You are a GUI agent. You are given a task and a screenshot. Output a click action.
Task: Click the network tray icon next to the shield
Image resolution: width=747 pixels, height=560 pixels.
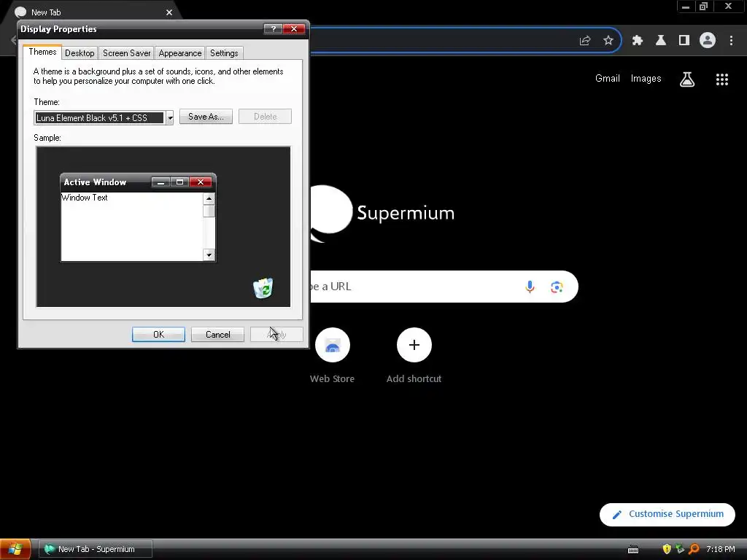(680, 549)
